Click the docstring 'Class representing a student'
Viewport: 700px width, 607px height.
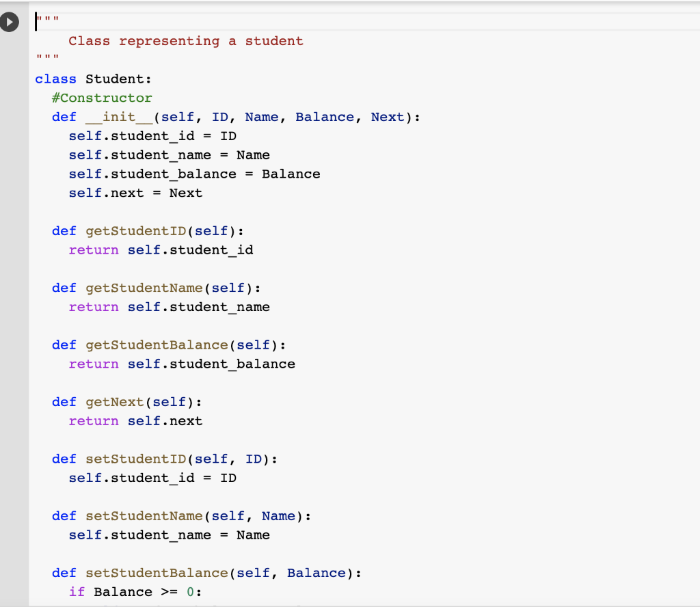click(x=186, y=41)
